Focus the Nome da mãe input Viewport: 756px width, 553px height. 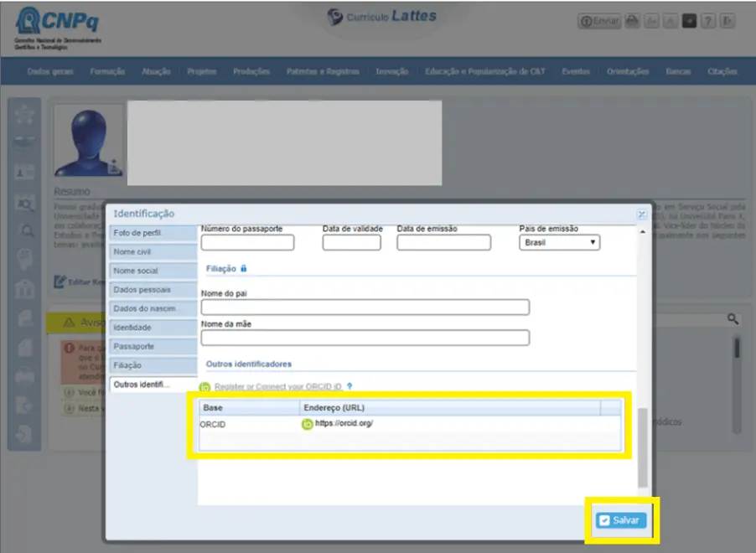point(365,338)
